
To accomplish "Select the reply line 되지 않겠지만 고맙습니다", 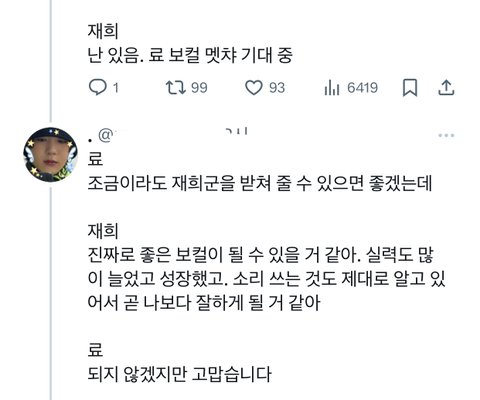I will tap(180, 374).
